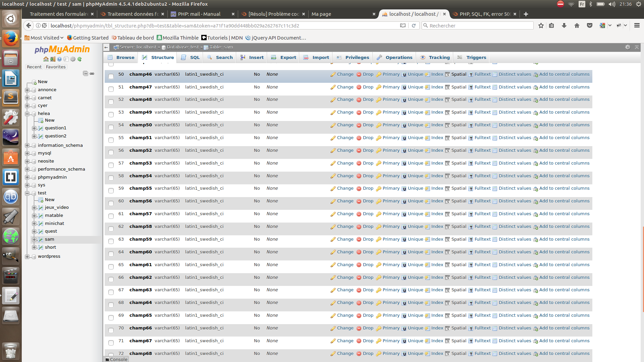
Task: Expand the jeux_video table node
Action: 34,207
